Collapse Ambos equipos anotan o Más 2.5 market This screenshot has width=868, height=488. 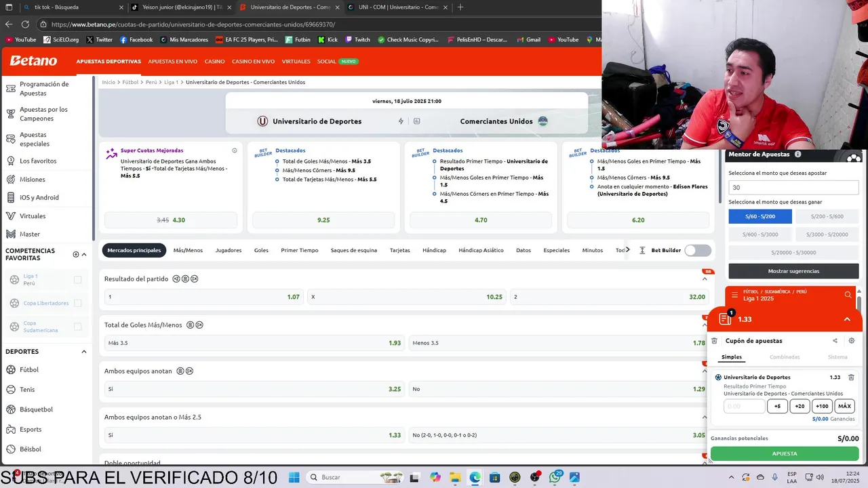(x=705, y=417)
